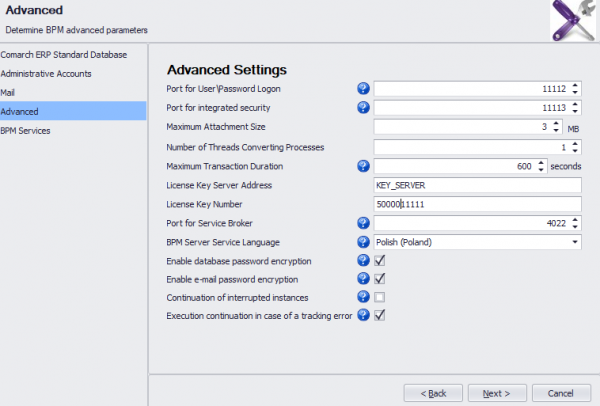Screen dimensions: 600x406
Task: Open BPM Server Service Language dropdown
Action: tap(575, 242)
